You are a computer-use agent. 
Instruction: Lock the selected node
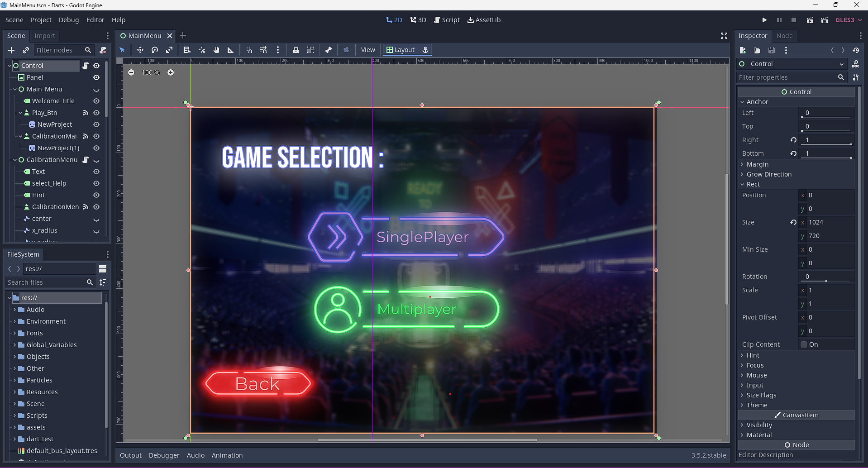(296, 50)
